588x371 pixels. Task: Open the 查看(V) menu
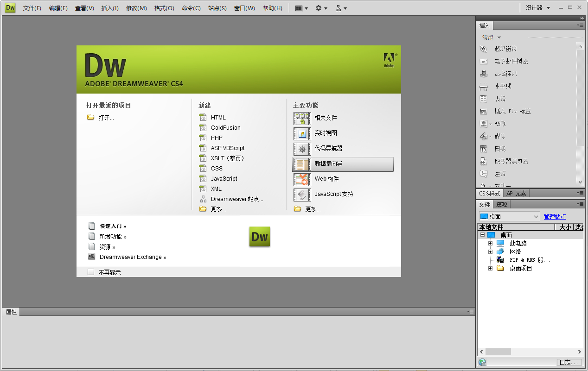click(x=84, y=8)
